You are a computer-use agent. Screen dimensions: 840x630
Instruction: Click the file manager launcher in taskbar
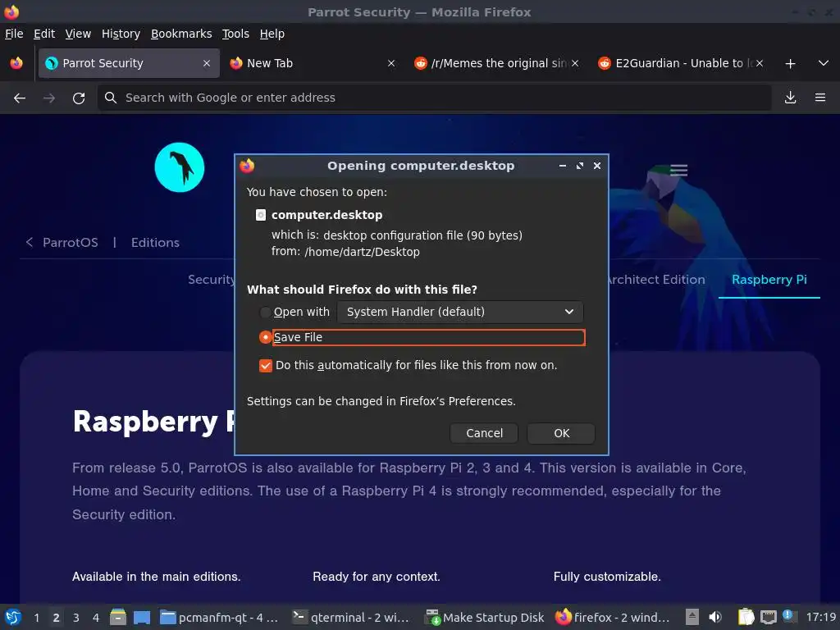coord(118,617)
